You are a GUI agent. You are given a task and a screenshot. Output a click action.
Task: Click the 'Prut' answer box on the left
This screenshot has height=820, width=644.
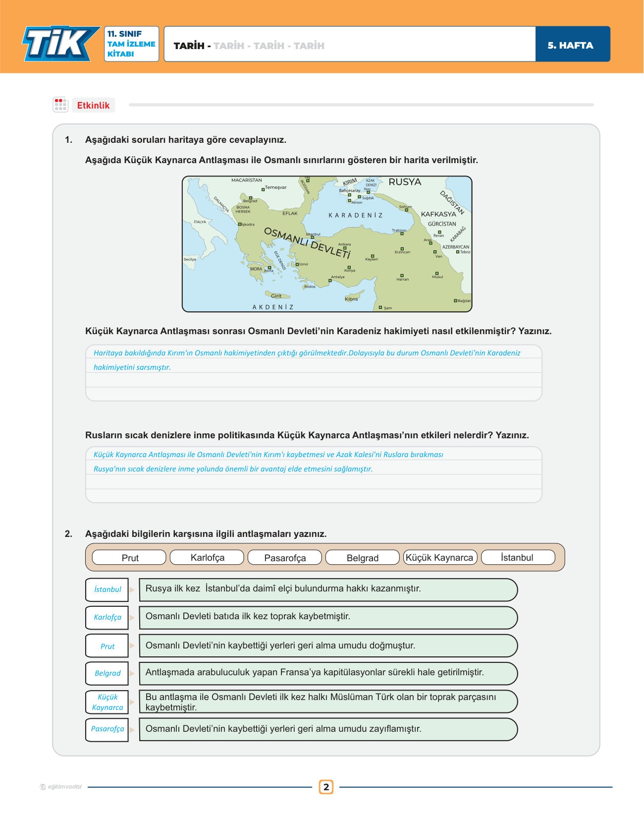[107, 646]
